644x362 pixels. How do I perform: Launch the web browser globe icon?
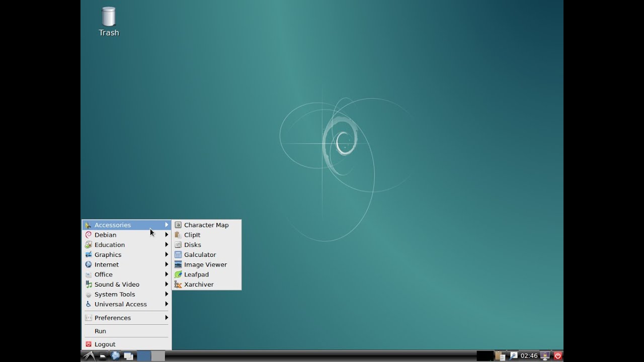[116, 356]
